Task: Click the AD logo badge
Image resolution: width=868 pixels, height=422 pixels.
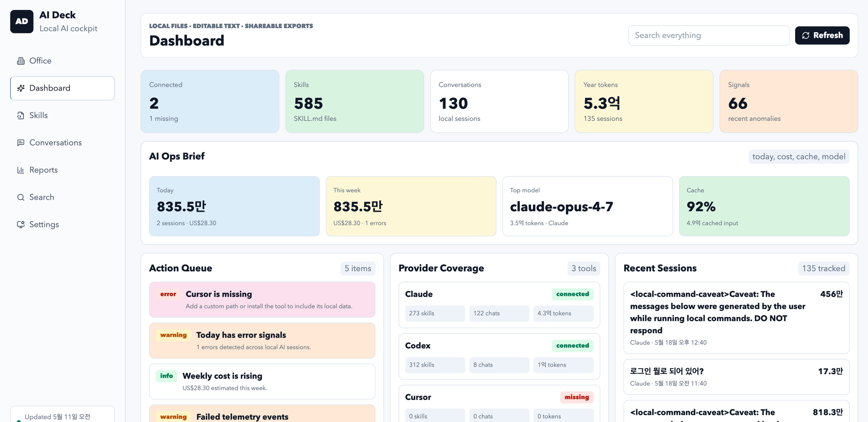Action: pos(22,22)
